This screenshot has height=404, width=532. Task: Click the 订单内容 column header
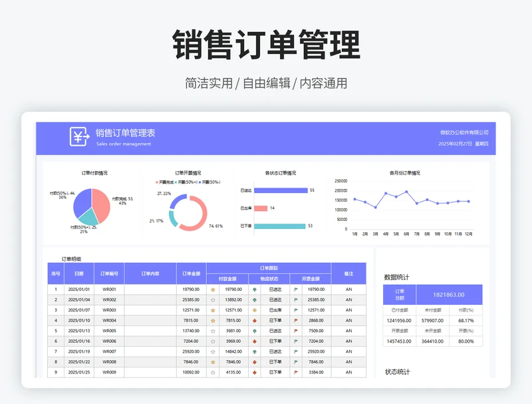(x=150, y=274)
